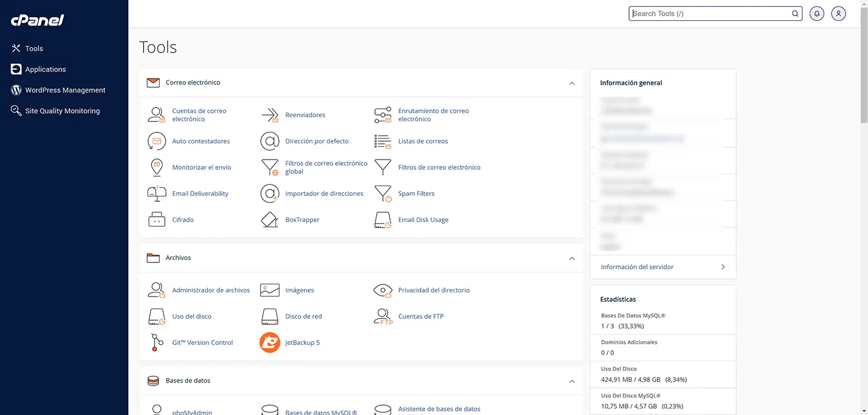
Task: Launch the JetBackup 5 tool
Action: pos(301,342)
